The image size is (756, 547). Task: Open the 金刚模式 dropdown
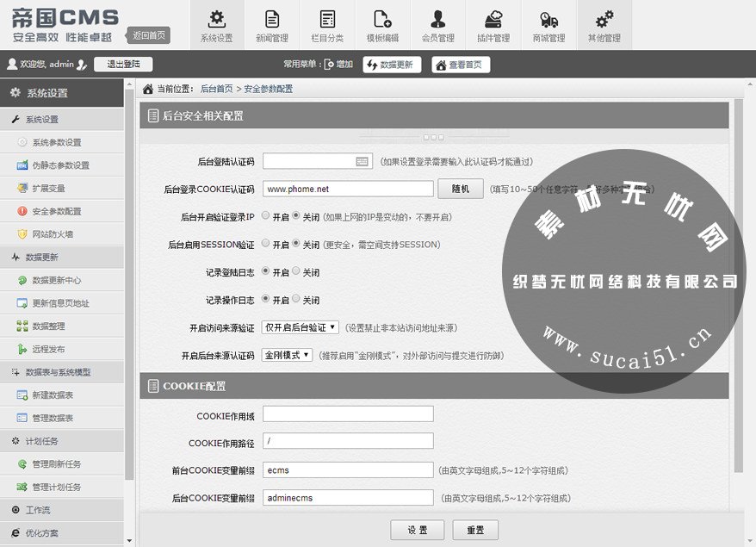point(286,356)
